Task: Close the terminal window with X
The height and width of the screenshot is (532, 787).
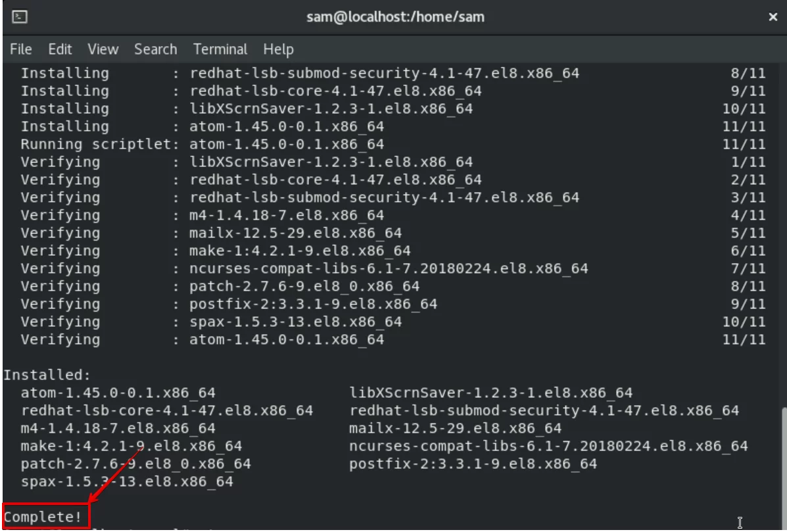Action: click(773, 17)
